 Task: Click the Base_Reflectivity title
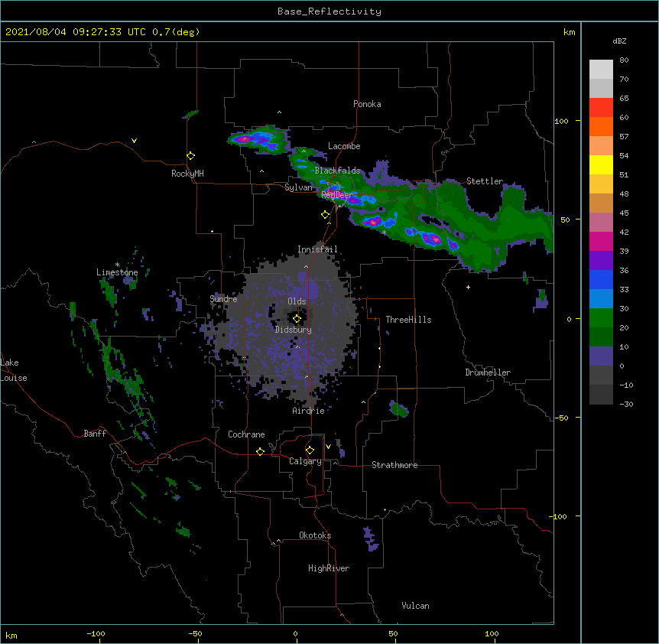point(329,11)
